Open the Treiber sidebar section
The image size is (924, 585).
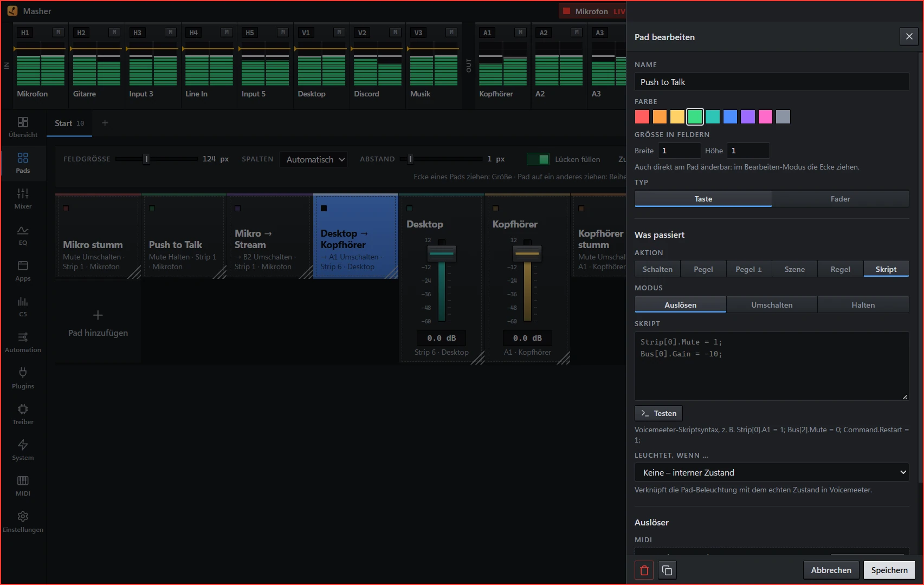pyautogui.click(x=23, y=414)
